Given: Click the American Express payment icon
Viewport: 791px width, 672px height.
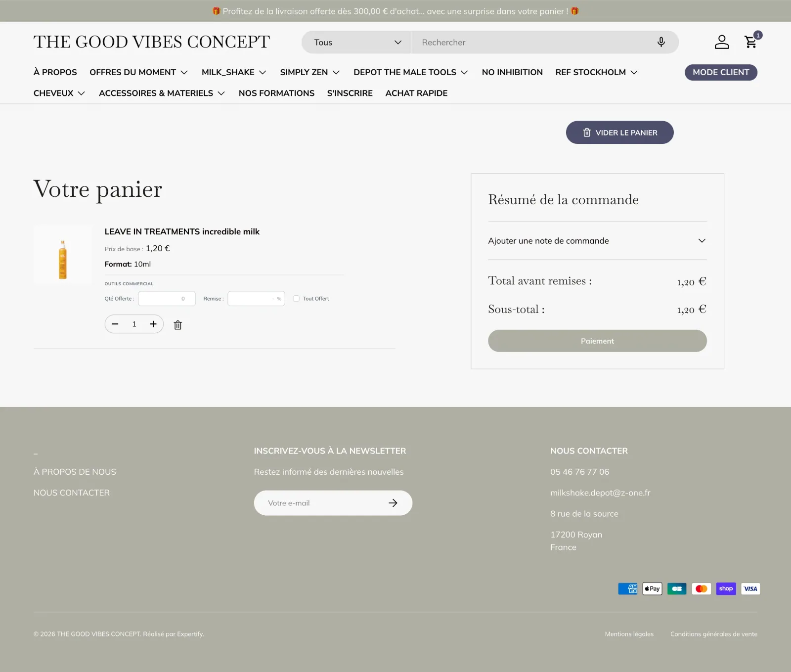Looking at the screenshot, I should click(628, 588).
